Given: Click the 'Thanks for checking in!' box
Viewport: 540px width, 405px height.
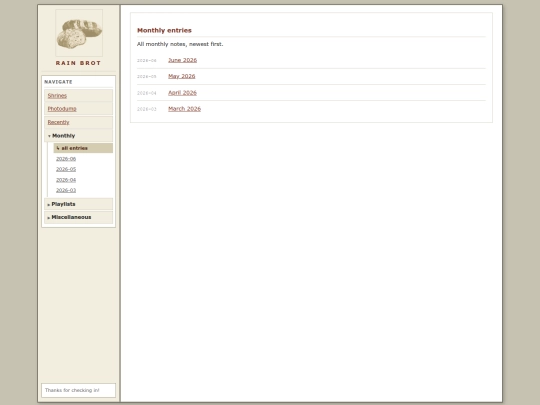Looking at the screenshot, I should coord(79,390).
